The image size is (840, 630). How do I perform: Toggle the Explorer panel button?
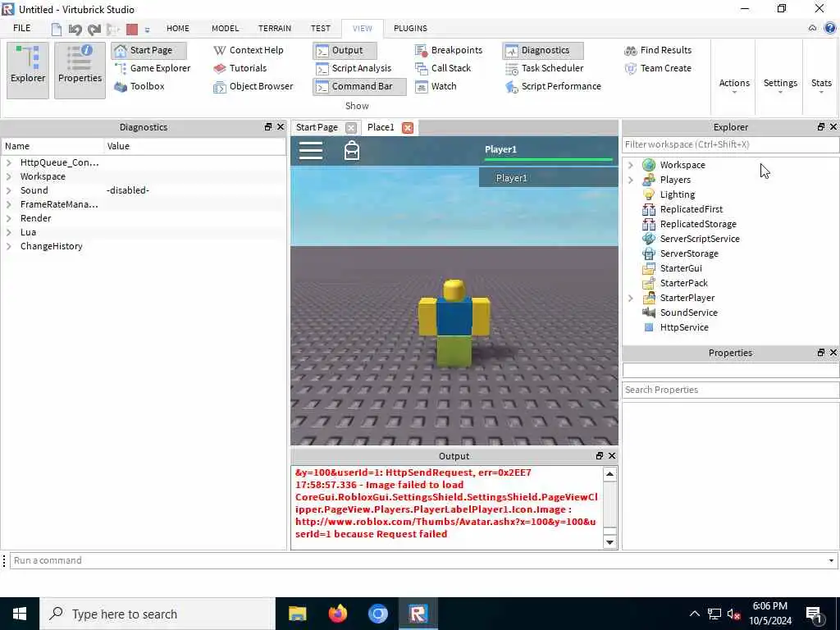click(x=28, y=71)
